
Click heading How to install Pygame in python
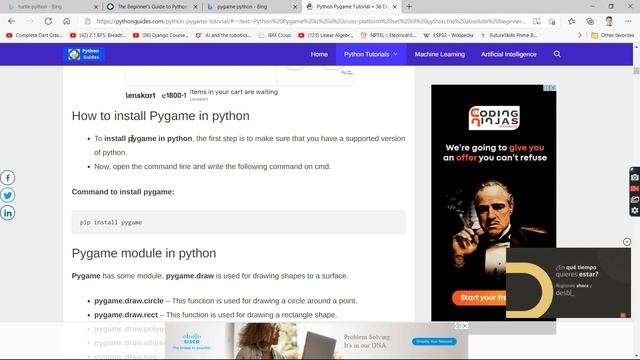[160, 116]
